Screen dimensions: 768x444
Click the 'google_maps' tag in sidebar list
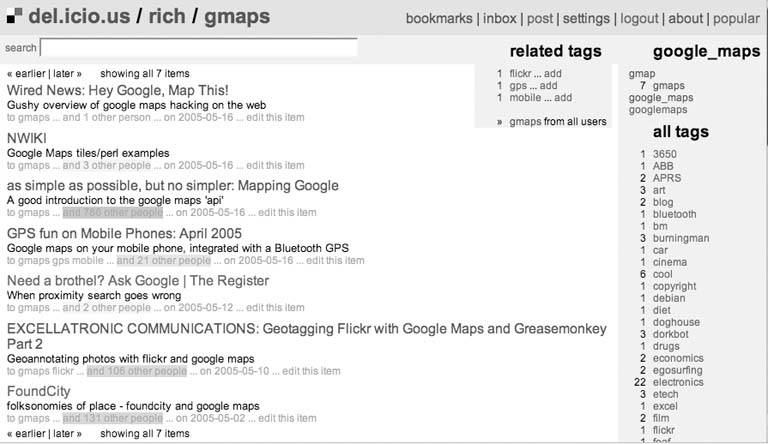click(661, 98)
